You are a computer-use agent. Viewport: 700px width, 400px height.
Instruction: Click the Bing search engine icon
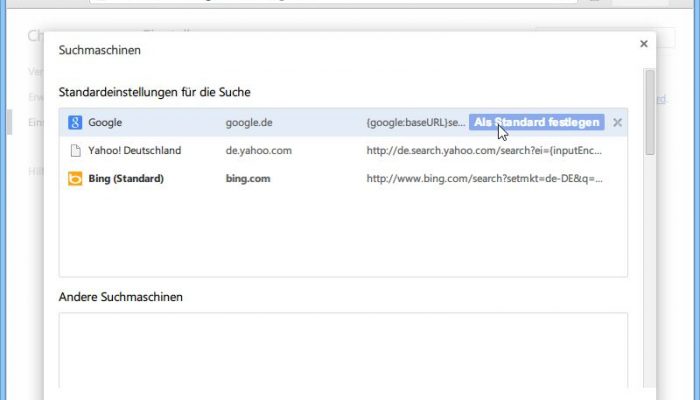tap(75, 179)
